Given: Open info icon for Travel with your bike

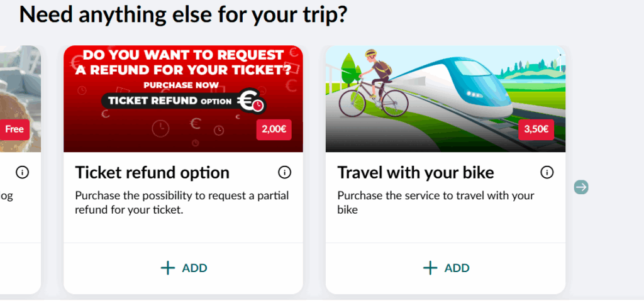Looking at the screenshot, I should [x=547, y=172].
